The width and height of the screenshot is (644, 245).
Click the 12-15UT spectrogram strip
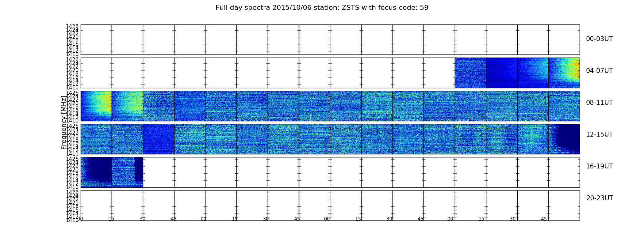(x=330, y=139)
